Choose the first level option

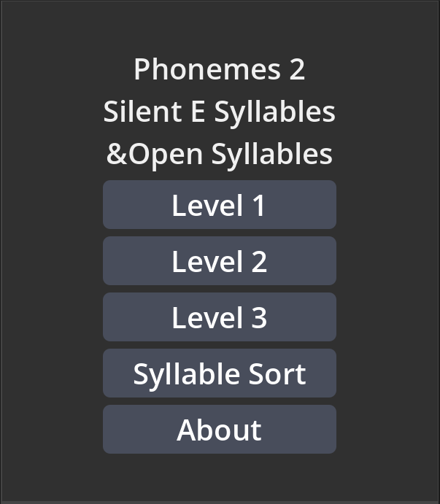click(x=220, y=205)
